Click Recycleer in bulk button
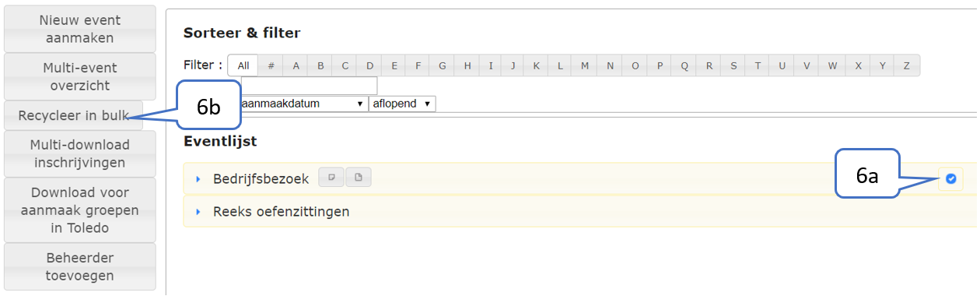 point(74,115)
